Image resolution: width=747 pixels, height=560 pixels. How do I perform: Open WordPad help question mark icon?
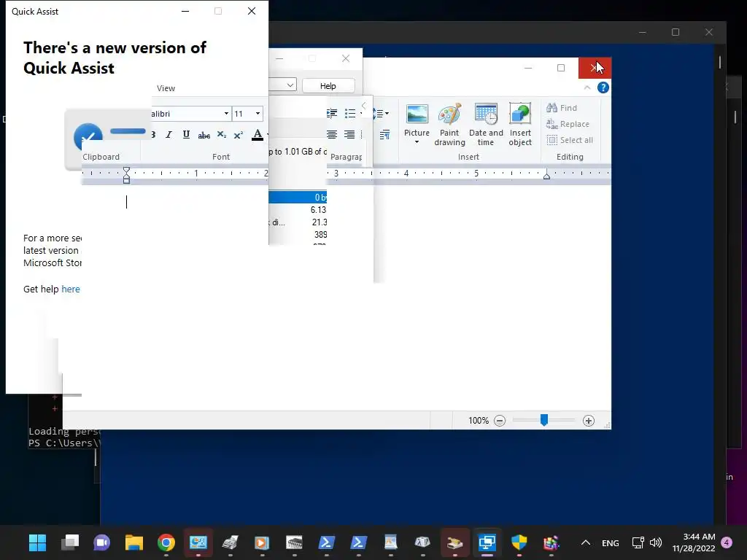[603, 87]
